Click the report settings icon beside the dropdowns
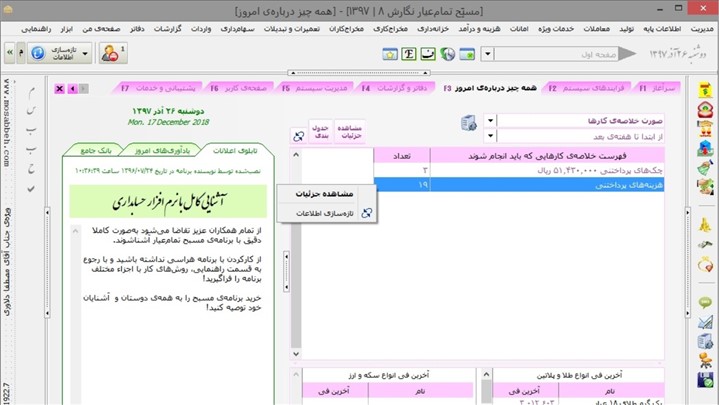Image resolution: width=719 pixels, height=405 pixels. coord(469,123)
